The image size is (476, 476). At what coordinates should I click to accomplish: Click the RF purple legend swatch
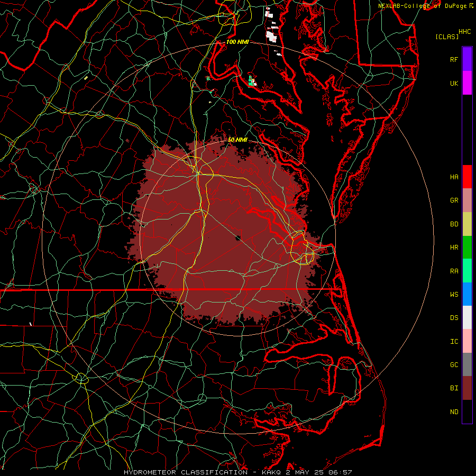coord(467,59)
